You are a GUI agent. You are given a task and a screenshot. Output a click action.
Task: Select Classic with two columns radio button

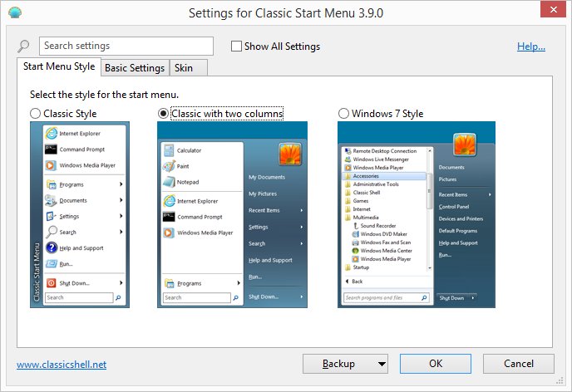163,113
